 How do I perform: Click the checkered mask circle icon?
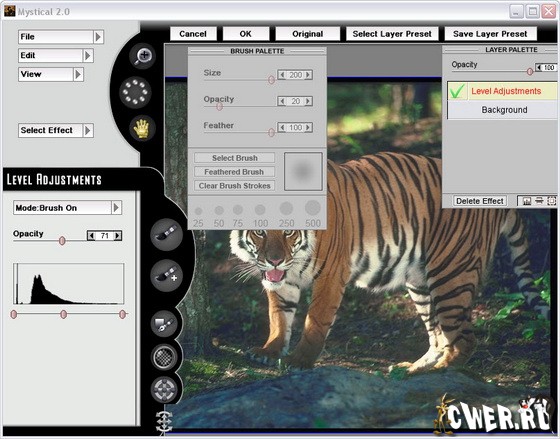(x=164, y=357)
